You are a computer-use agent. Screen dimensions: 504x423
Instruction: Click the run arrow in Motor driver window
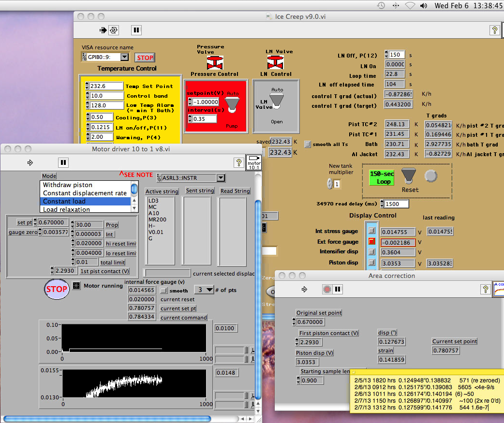point(30,162)
